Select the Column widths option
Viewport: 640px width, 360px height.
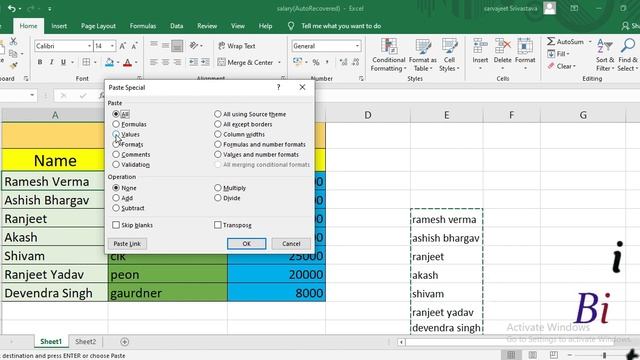218,134
